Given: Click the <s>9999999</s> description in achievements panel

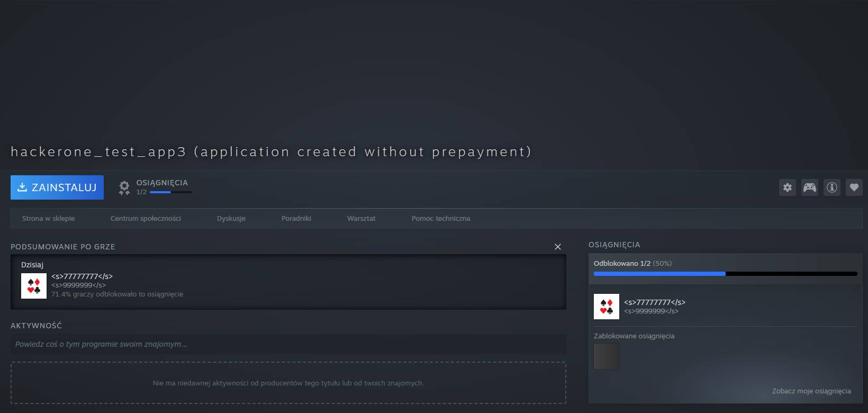Looking at the screenshot, I should tap(651, 311).
